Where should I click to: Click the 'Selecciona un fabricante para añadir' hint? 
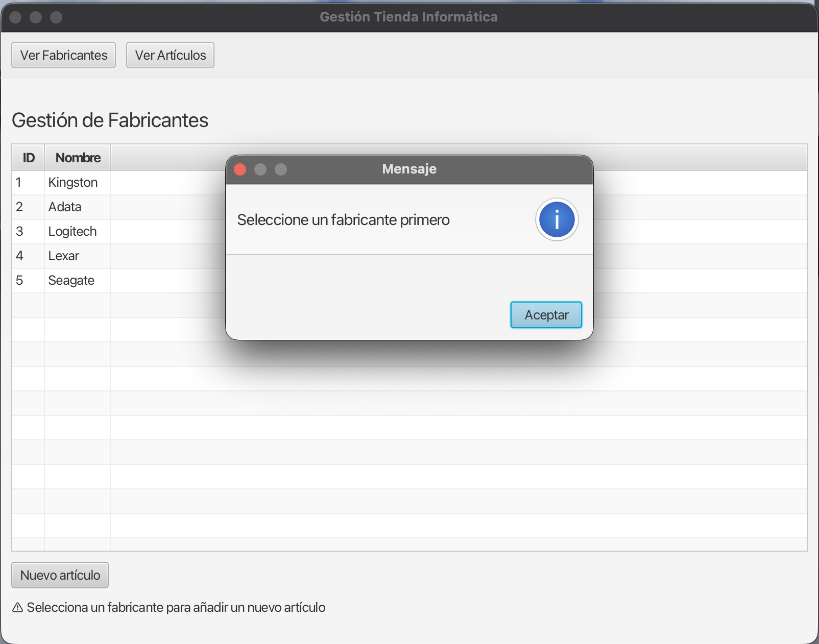coord(176,607)
